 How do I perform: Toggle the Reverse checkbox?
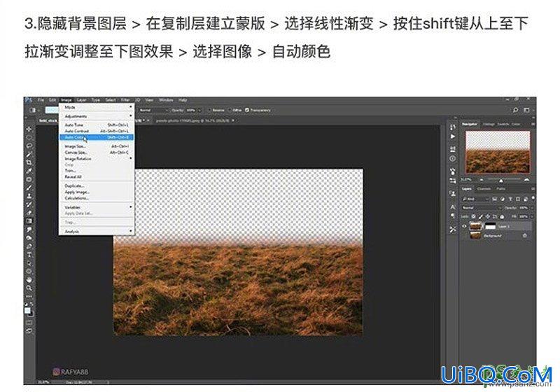click(209, 110)
